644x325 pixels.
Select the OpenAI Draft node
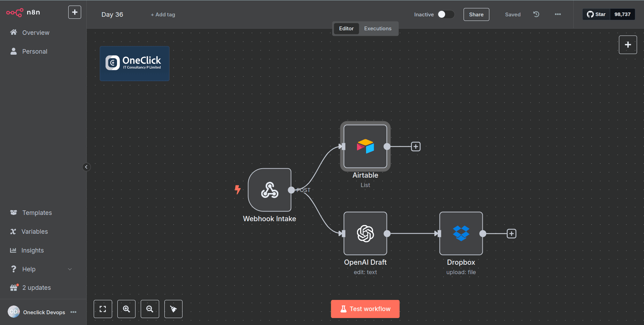(365, 233)
